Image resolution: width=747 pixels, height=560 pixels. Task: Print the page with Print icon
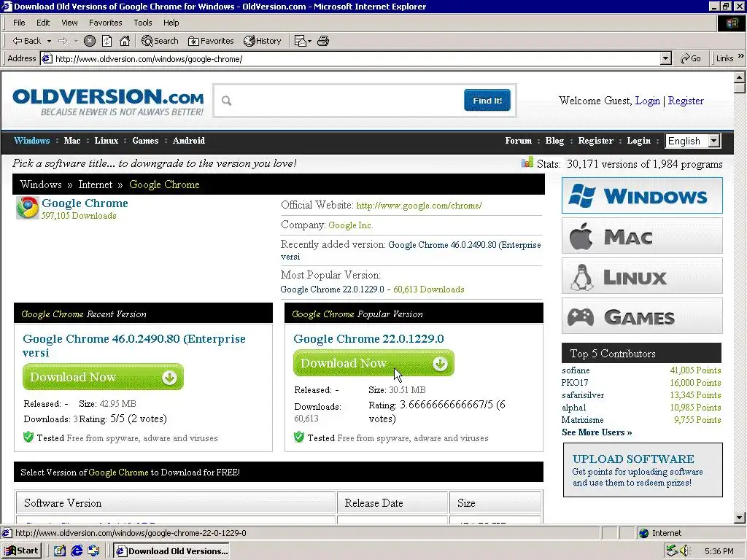tap(323, 41)
